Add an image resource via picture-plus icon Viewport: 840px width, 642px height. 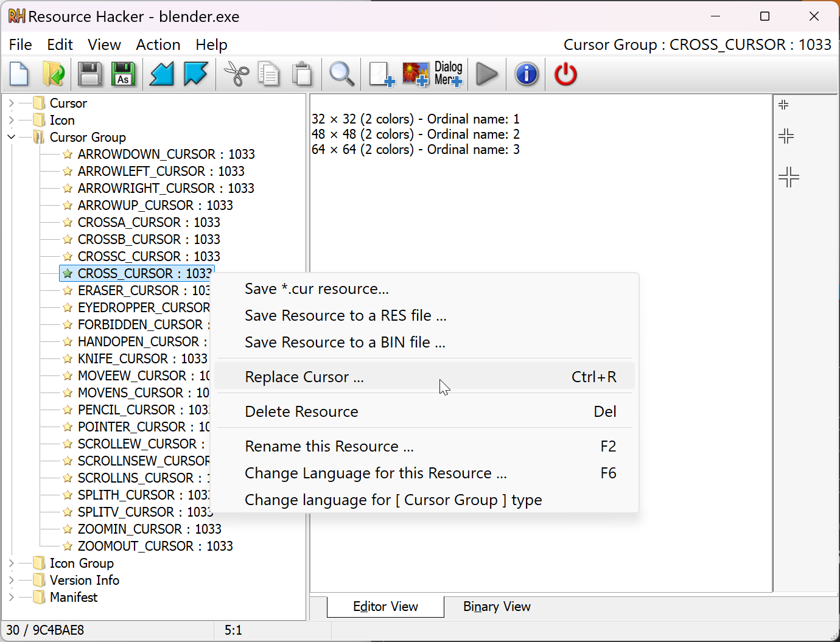(416, 74)
